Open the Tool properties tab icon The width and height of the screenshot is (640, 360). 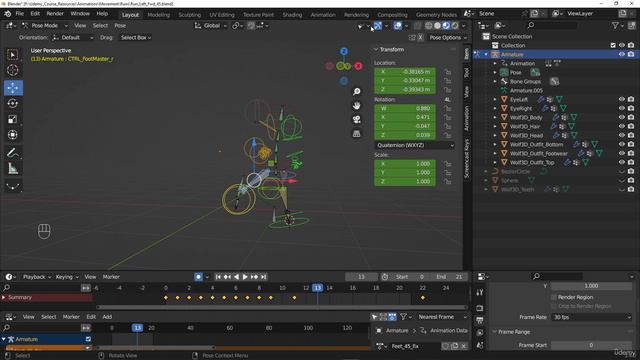480,292
